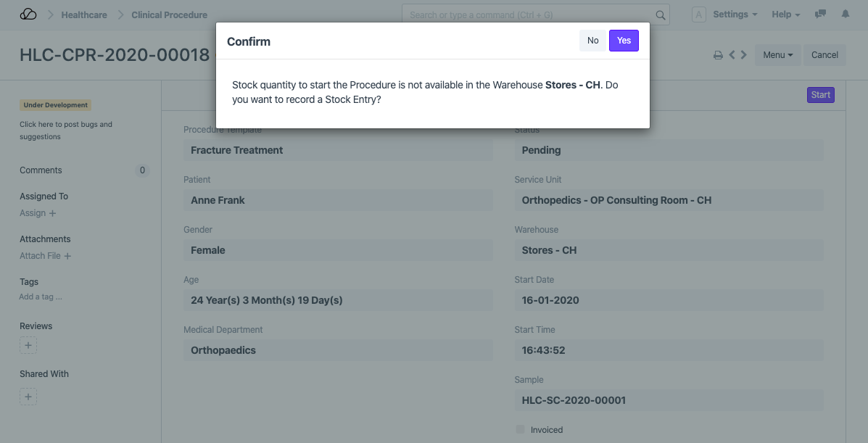Decline with the No button
Screen dimensions: 868x443
click(x=592, y=41)
